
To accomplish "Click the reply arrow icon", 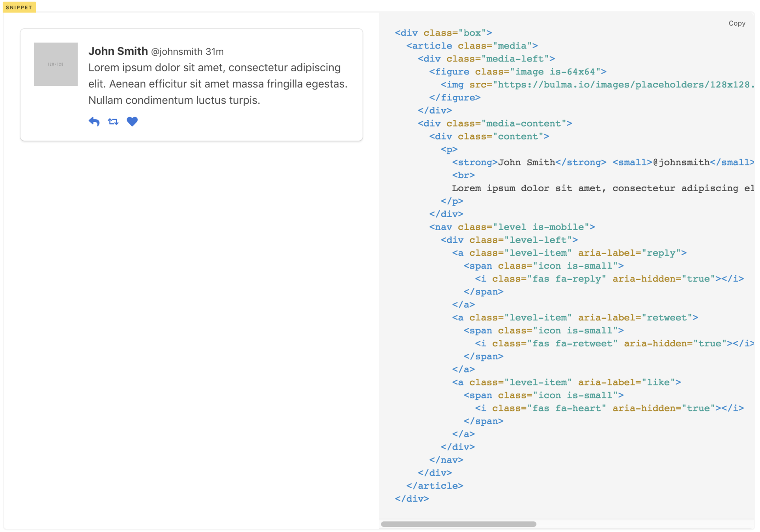I will tap(94, 121).
